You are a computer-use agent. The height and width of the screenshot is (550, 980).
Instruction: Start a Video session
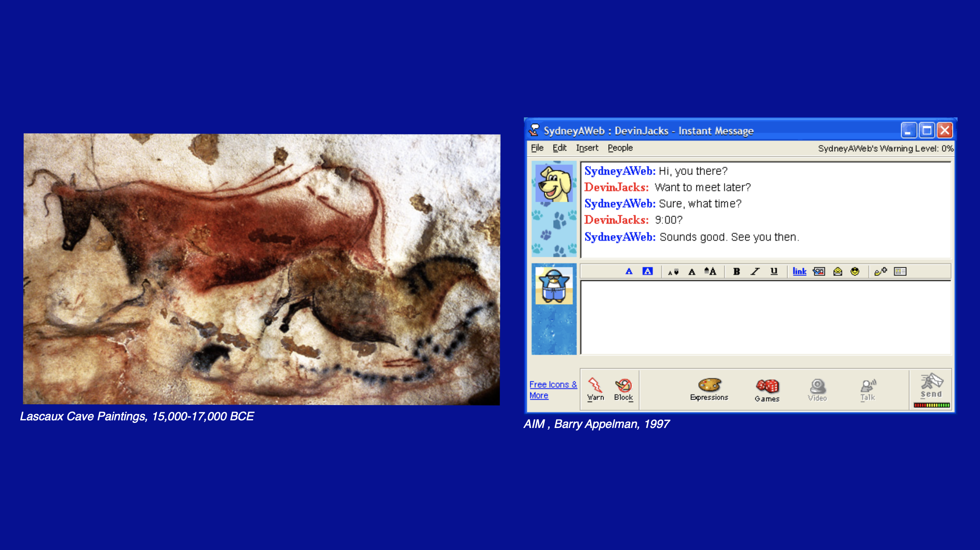tap(817, 390)
